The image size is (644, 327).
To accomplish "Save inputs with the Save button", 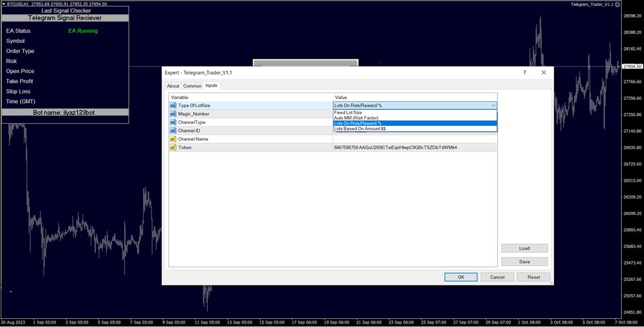I will [x=524, y=261].
